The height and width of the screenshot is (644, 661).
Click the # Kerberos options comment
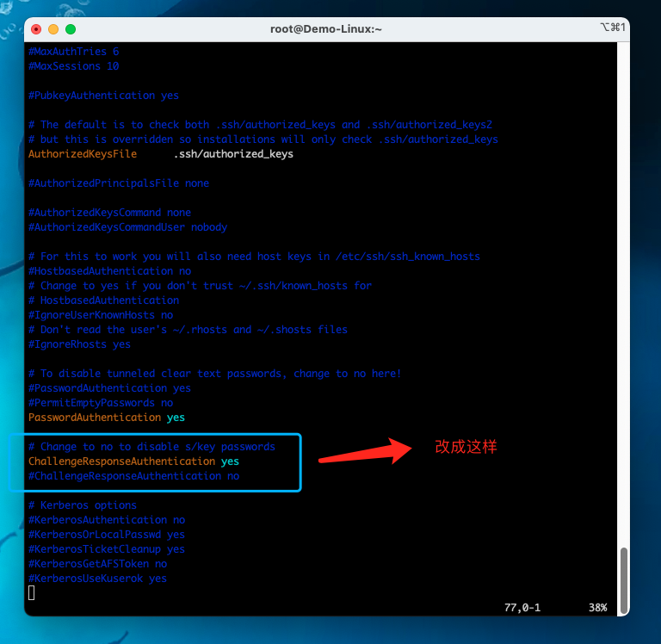(x=83, y=505)
